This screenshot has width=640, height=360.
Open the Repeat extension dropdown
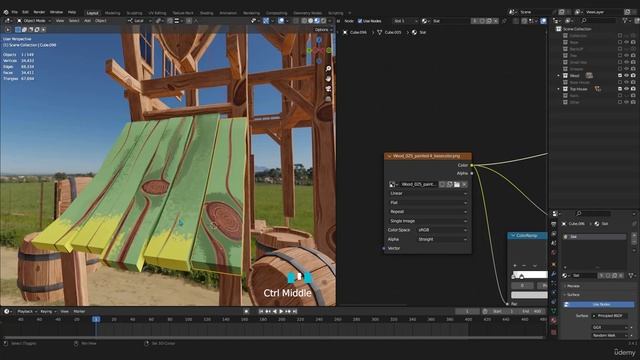coord(428,212)
